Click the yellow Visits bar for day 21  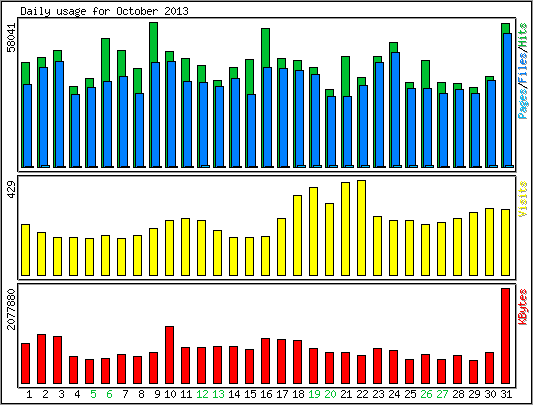(x=346, y=229)
